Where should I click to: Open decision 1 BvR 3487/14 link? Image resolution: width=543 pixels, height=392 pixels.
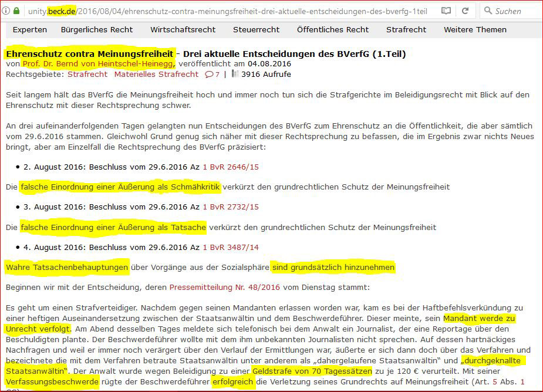[x=231, y=248]
